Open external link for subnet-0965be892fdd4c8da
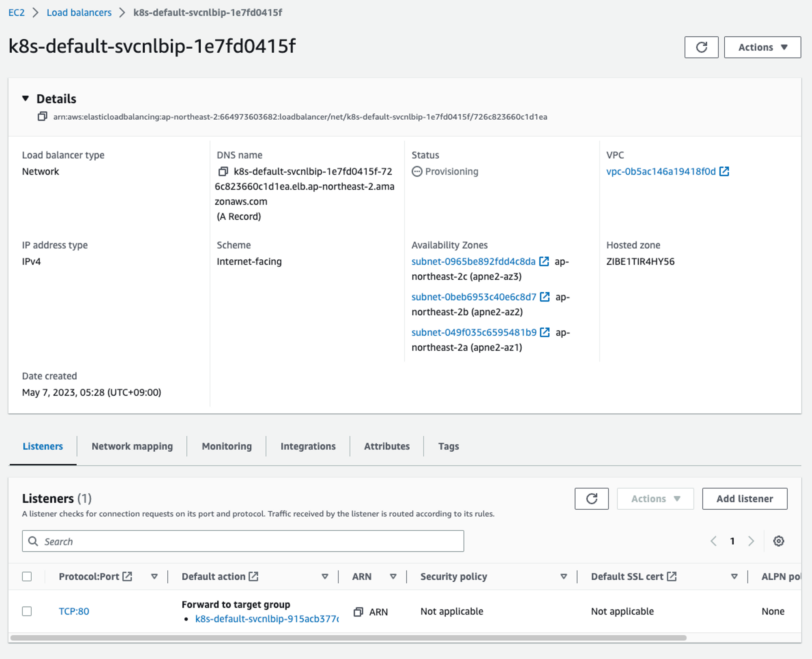Viewport: 812px width, 659px height. [544, 262]
